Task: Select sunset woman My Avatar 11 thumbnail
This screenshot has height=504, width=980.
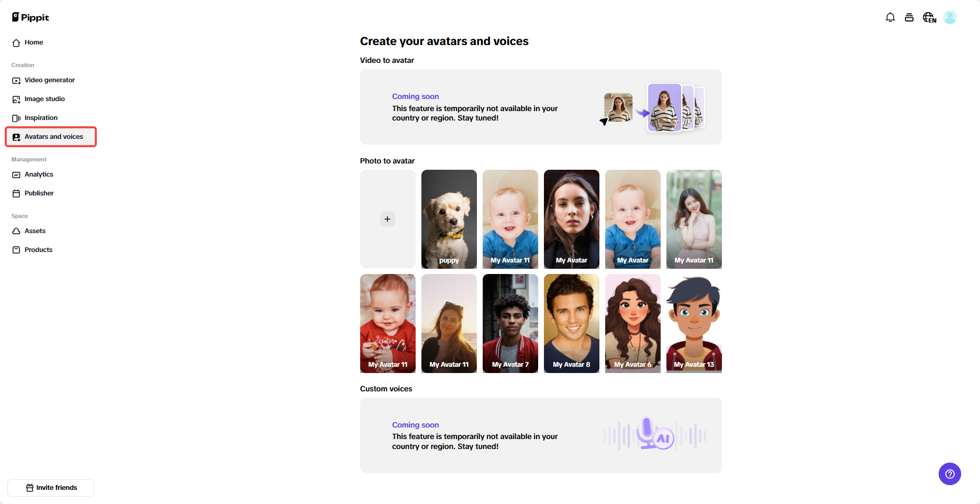Action: point(449,323)
